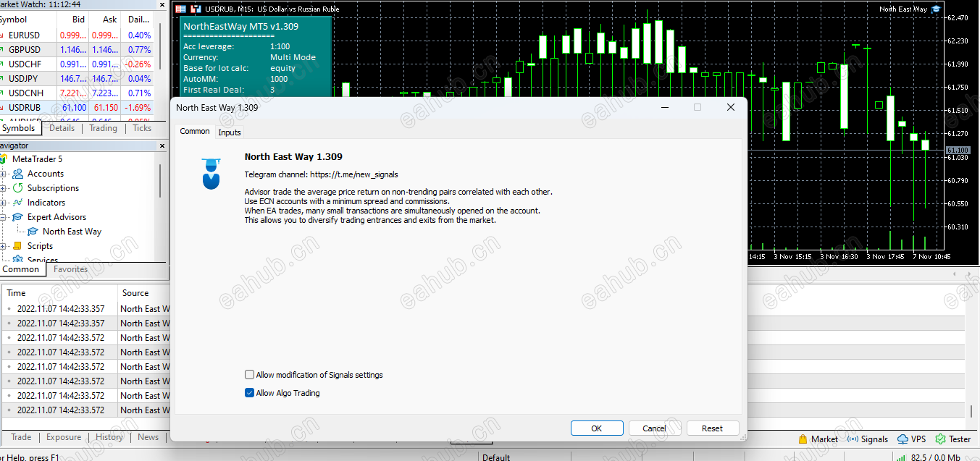This screenshot has width=980, height=461.
Task: Click the Accounts icon in Navigator
Action: point(18,174)
